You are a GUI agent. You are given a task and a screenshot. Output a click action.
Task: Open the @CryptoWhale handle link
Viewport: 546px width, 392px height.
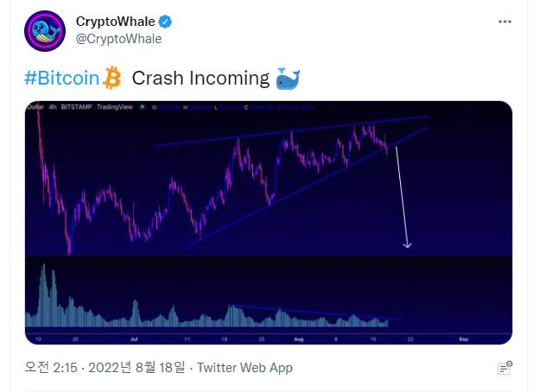(118, 39)
